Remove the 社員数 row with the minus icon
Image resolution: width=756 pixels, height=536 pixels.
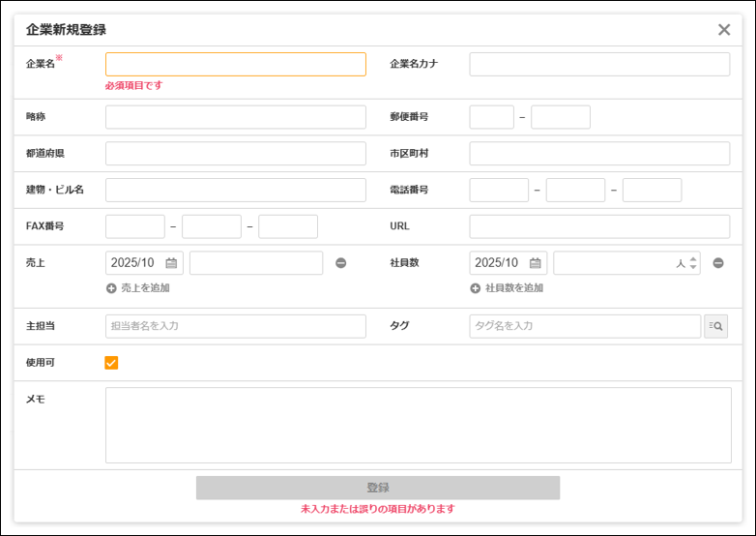[x=718, y=263]
